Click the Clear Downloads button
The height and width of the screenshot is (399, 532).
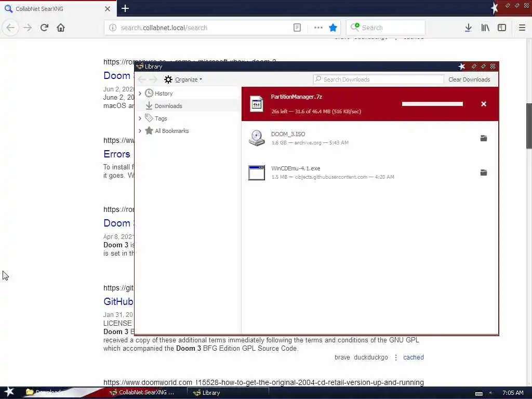(469, 79)
